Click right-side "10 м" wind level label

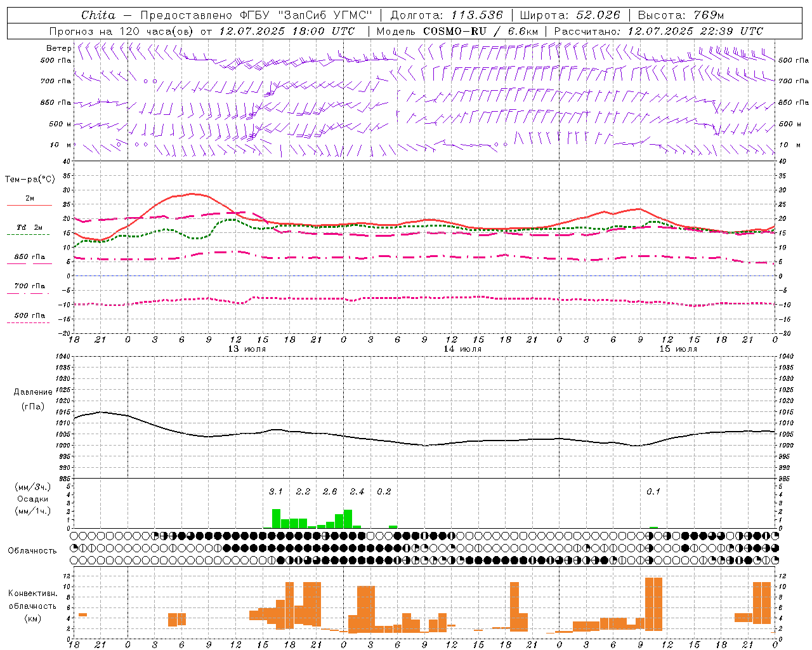[790, 145]
